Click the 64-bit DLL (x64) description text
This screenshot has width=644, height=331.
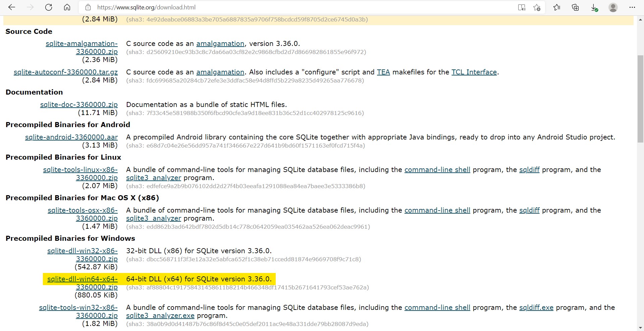(199, 279)
